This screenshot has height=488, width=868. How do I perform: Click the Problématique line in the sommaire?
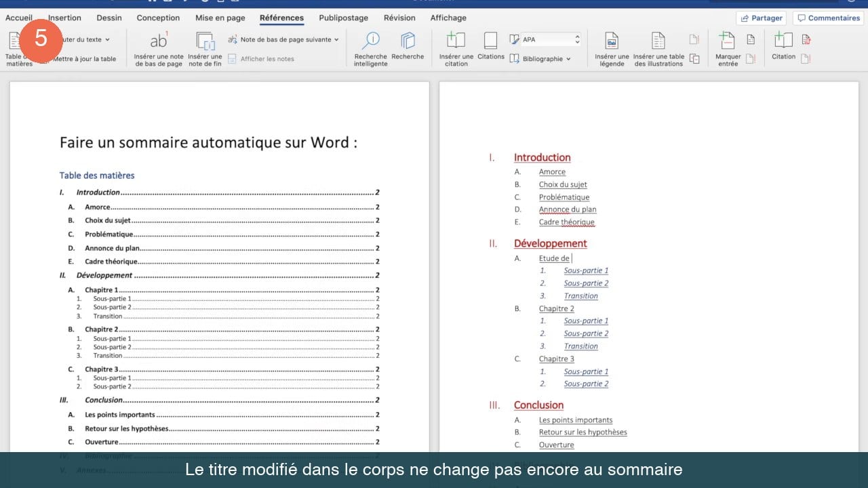224,235
